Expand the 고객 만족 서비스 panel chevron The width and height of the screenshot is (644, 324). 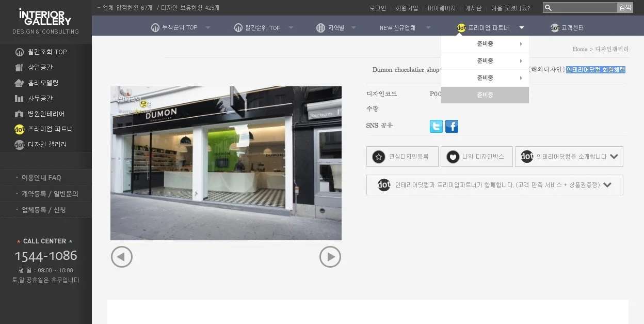coord(607,185)
